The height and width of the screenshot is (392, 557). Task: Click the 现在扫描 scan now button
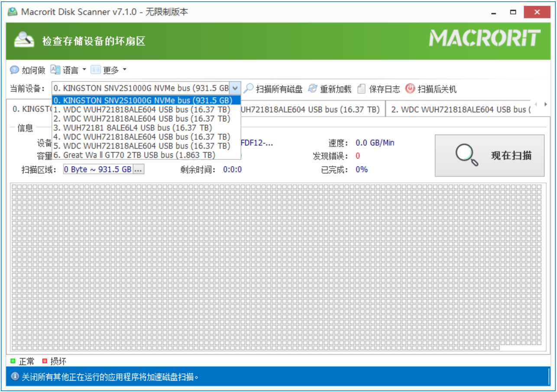coord(489,156)
